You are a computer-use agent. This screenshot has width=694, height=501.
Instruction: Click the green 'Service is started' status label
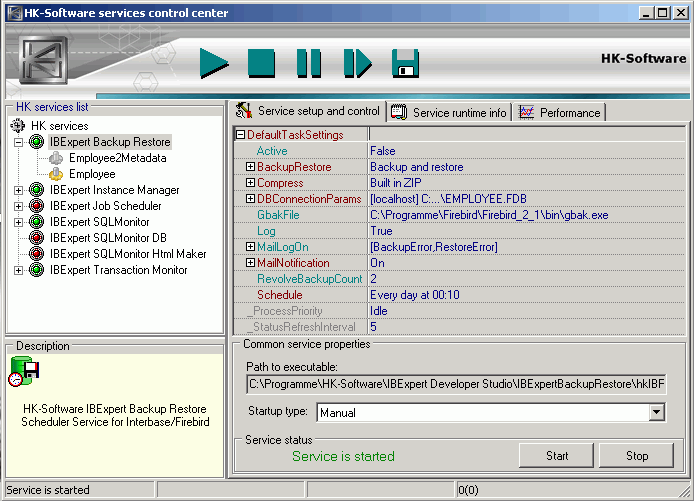coord(343,456)
